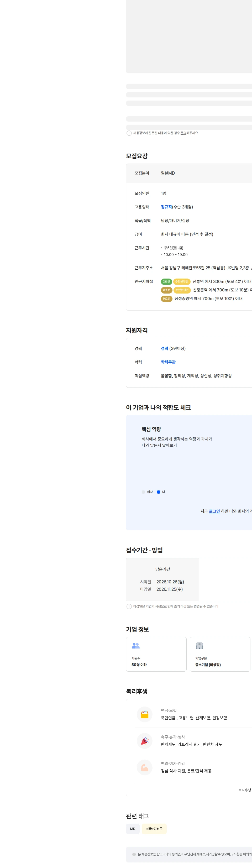Click the people icon on 사원수 card

click(136, 646)
